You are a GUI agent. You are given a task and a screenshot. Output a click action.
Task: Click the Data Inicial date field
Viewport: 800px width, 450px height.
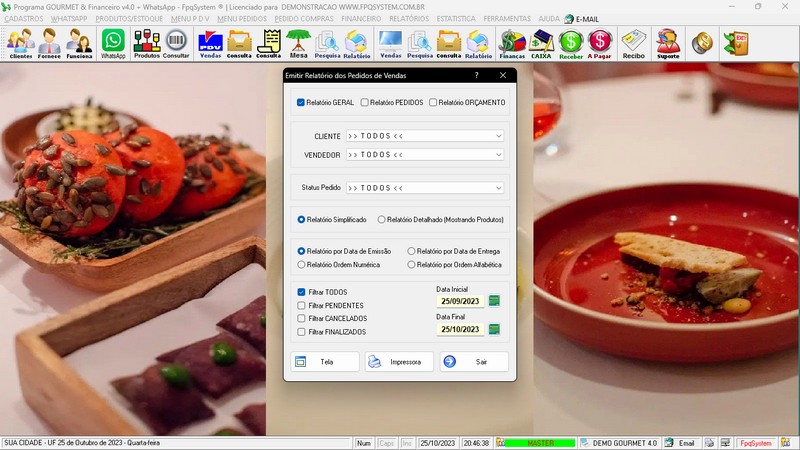pos(460,302)
